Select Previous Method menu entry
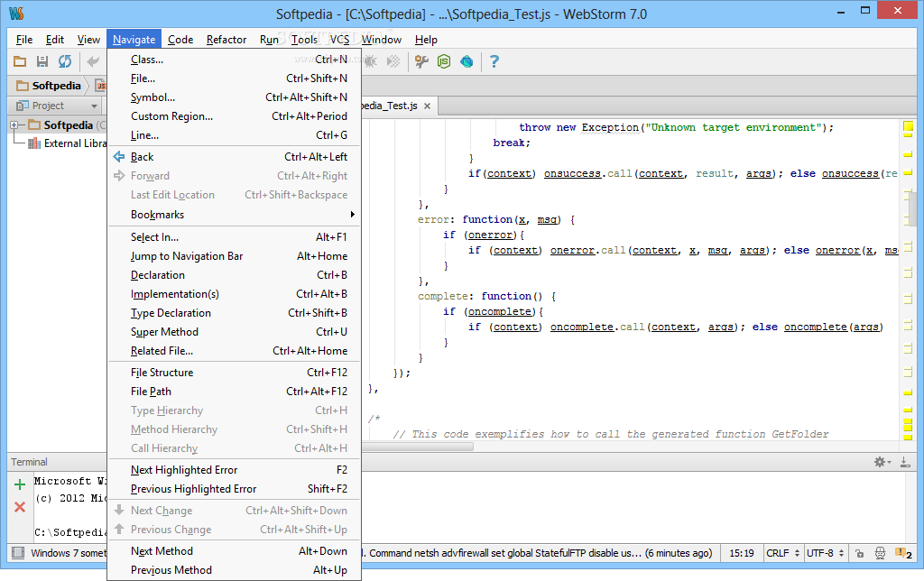Screen dimensions: 924x581 point(234,570)
